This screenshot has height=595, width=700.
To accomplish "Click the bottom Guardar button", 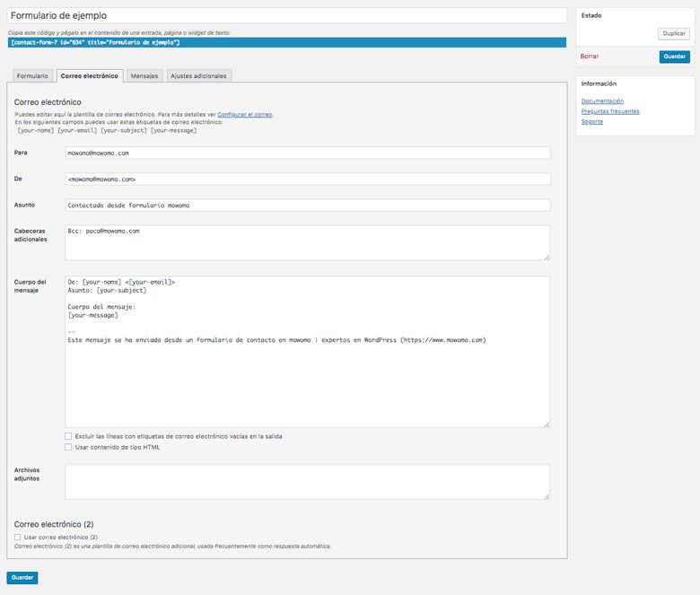I will (x=22, y=578).
